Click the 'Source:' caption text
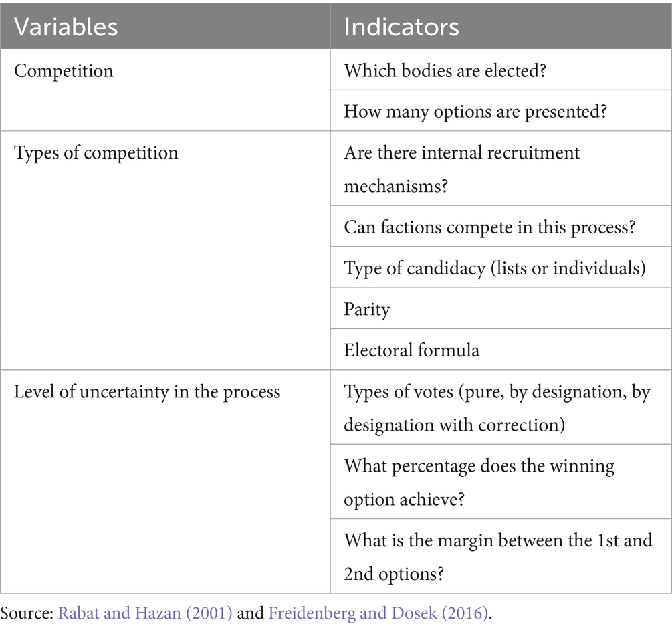The height and width of the screenshot is (628, 672). click(27, 613)
